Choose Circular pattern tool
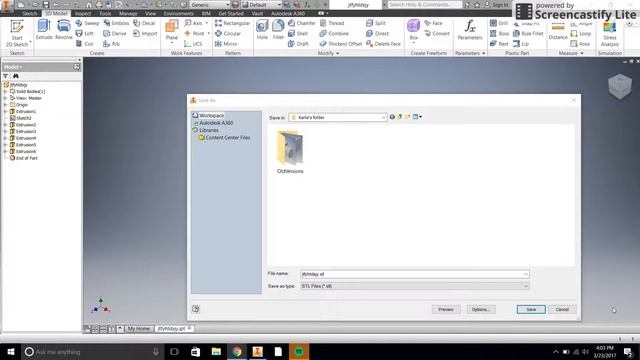Image resolution: width=640 pixels, height=360 pixels. pyautogui.click(x=228, y=33)
